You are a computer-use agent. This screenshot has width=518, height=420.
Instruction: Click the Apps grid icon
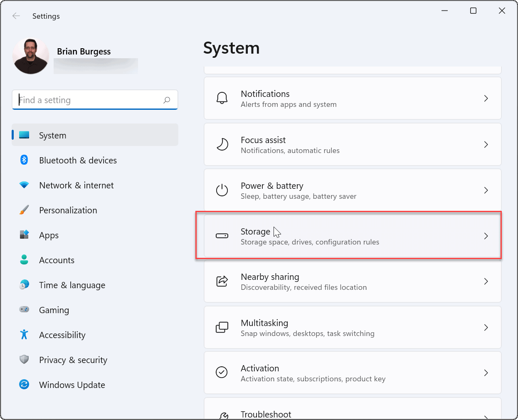point(24,235)
